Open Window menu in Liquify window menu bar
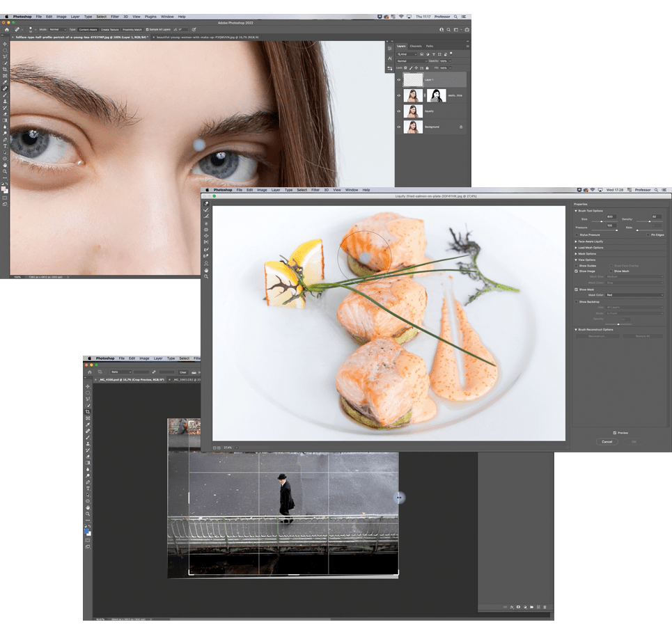 [352, 190]
